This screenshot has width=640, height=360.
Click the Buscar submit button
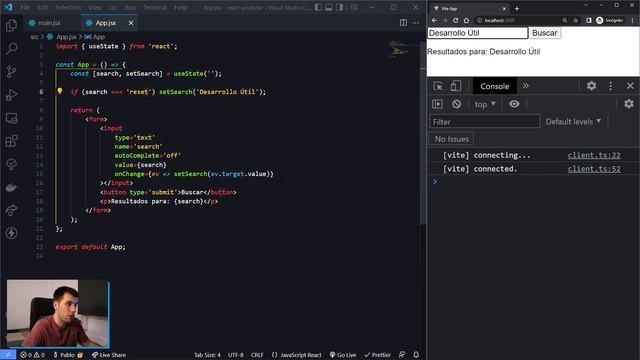click(x=544, y=33)
